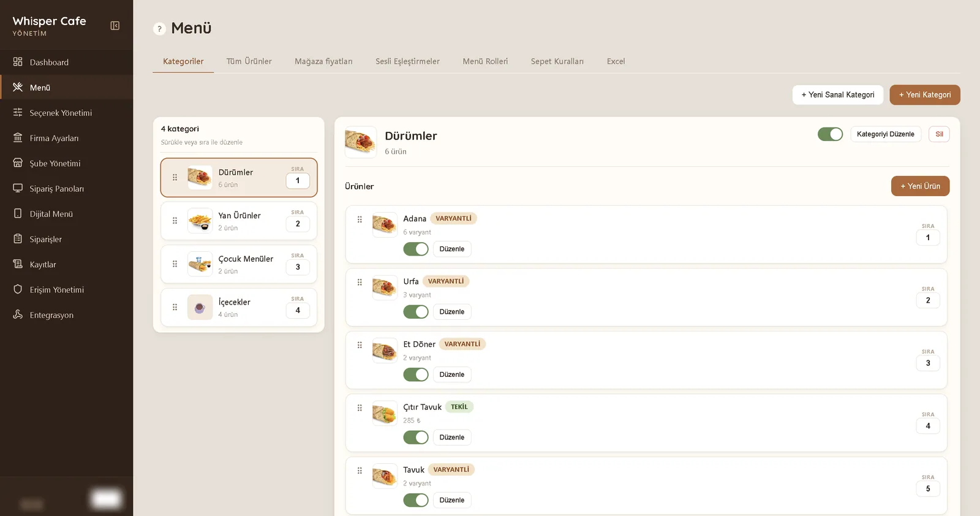The width and height of the screenshot is (980, 516).
Task: Delete category with the Sil button
Action: point(939,134)
